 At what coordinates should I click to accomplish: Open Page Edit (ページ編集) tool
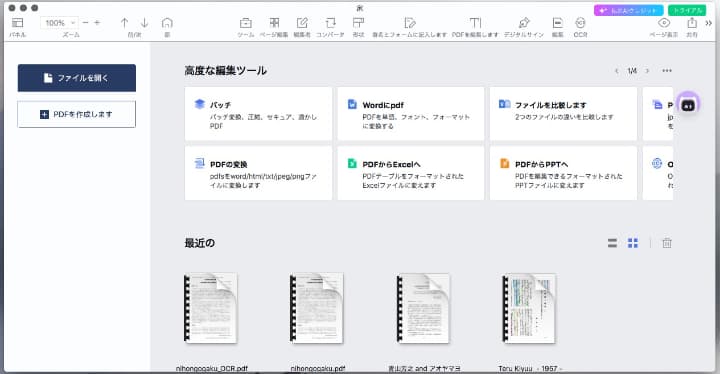click(x=274, y=23)
